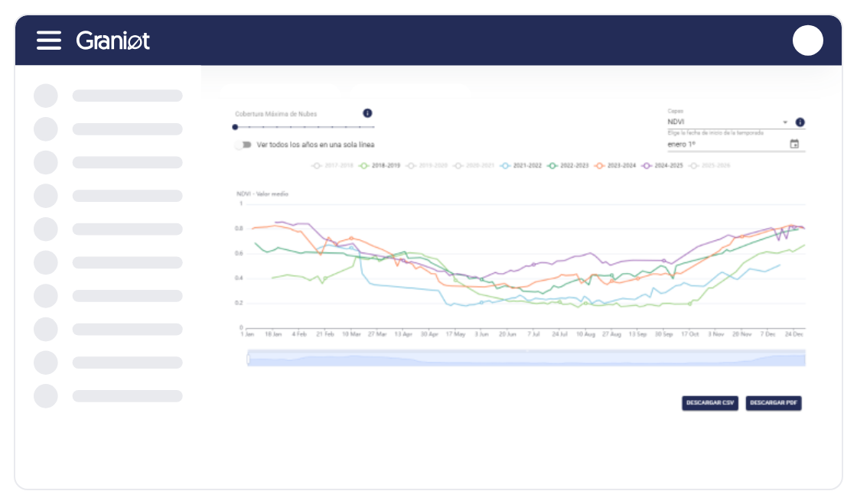Open the calendar date picker icon
The image size is (857, 504).
[x=794, y=144]
